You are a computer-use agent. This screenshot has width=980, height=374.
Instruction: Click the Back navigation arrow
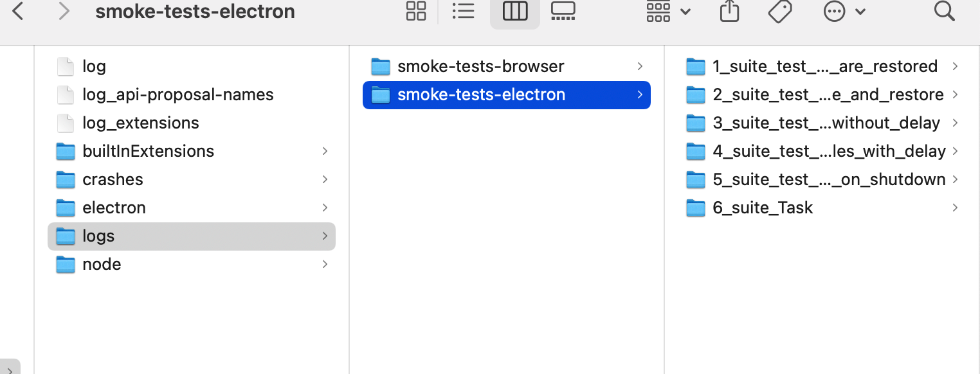17,11
